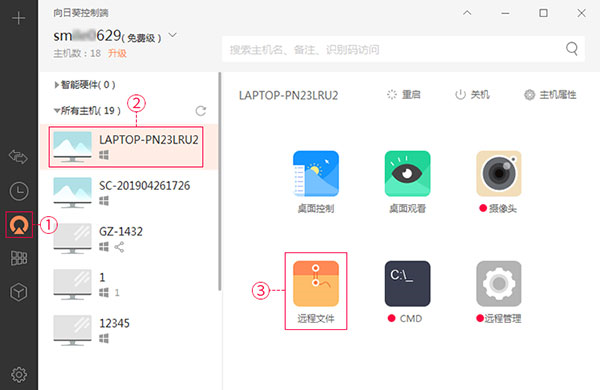Maximize the window
Screen dimensions: 600x390
(543, 13)
